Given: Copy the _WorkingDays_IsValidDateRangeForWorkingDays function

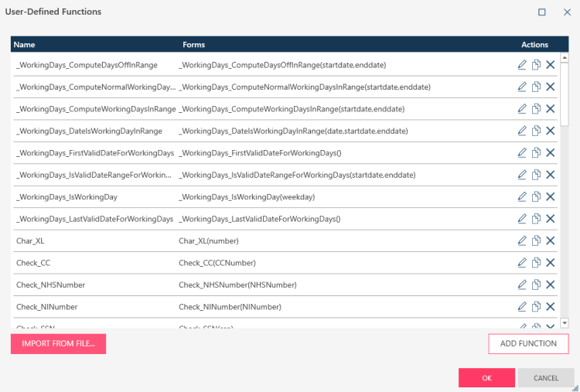Looking at the screenshot, I should [x=536, y=175].
